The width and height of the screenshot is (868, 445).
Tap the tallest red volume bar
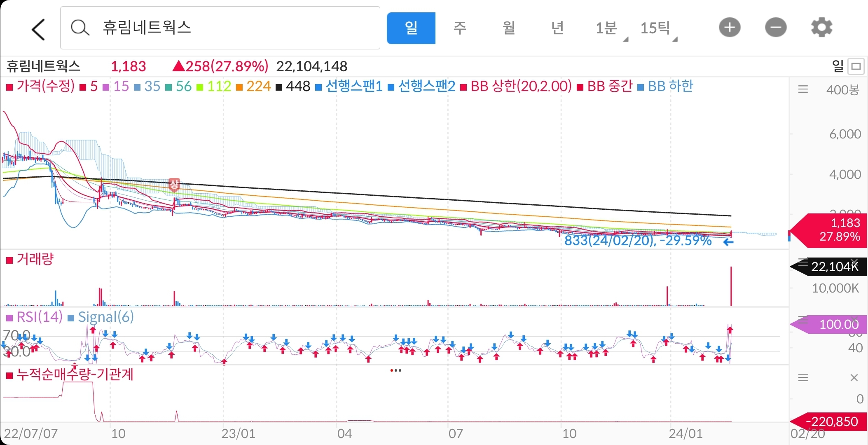[x=731, y=286]
